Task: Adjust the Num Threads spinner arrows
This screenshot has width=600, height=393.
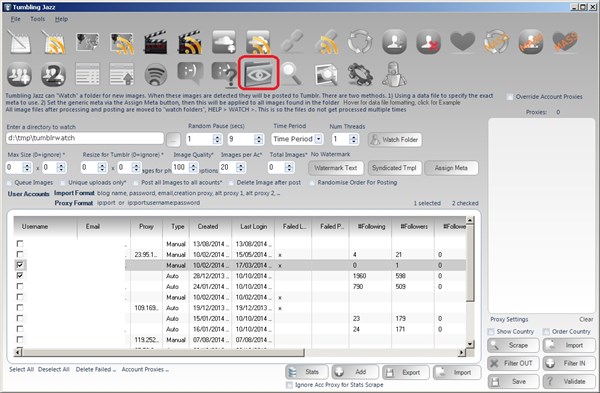Action: coord(354,139)
